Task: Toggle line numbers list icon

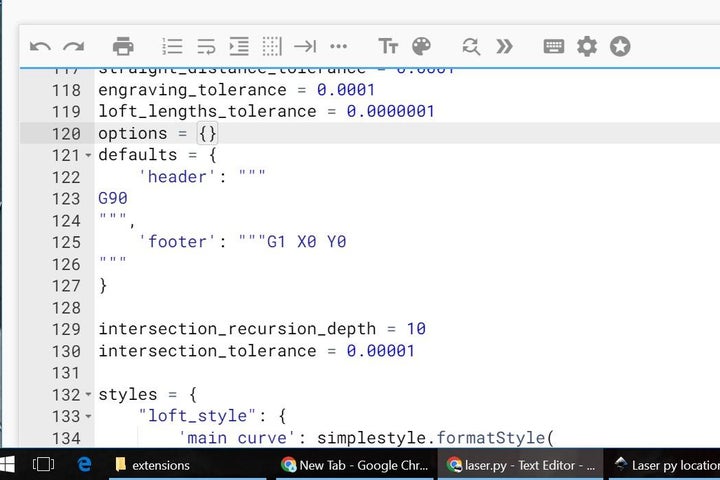Action: pos(173,46)
